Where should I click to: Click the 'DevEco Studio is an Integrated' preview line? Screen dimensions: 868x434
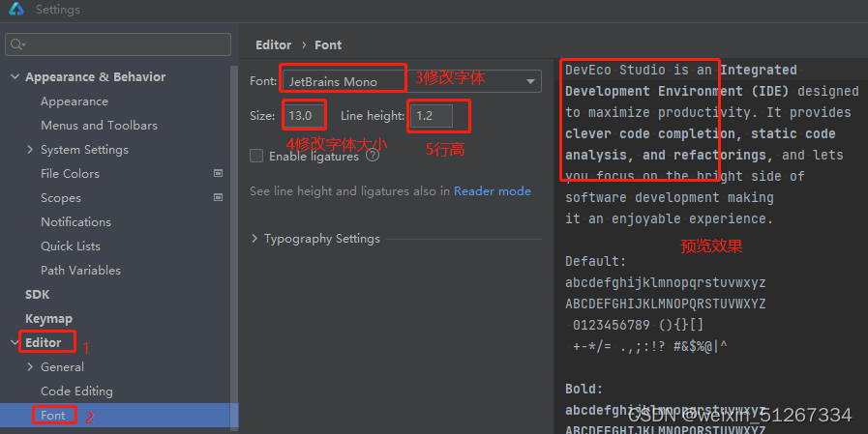[681, 71]
